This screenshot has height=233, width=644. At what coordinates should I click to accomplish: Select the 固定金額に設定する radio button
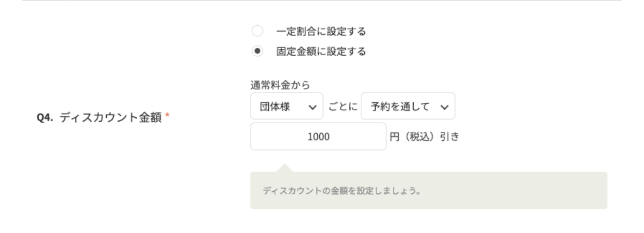[x=258, y=51]
